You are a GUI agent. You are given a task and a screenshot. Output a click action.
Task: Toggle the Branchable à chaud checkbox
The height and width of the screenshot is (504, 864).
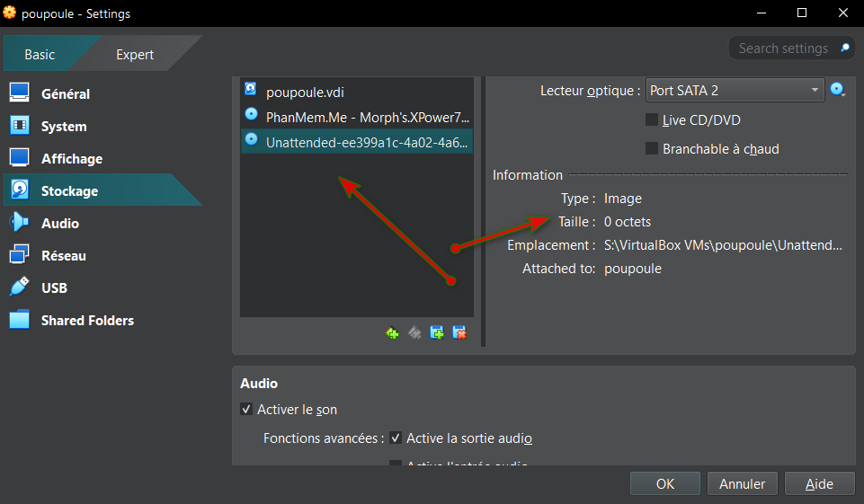653,149
